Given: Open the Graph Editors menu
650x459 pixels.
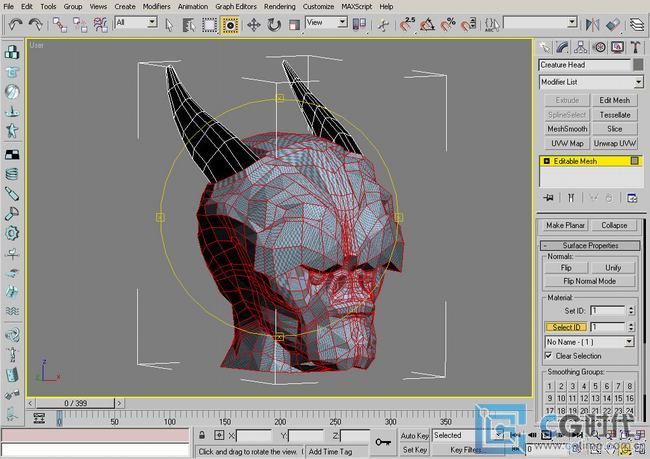Looking at the screenshot, I should (235, 7).
